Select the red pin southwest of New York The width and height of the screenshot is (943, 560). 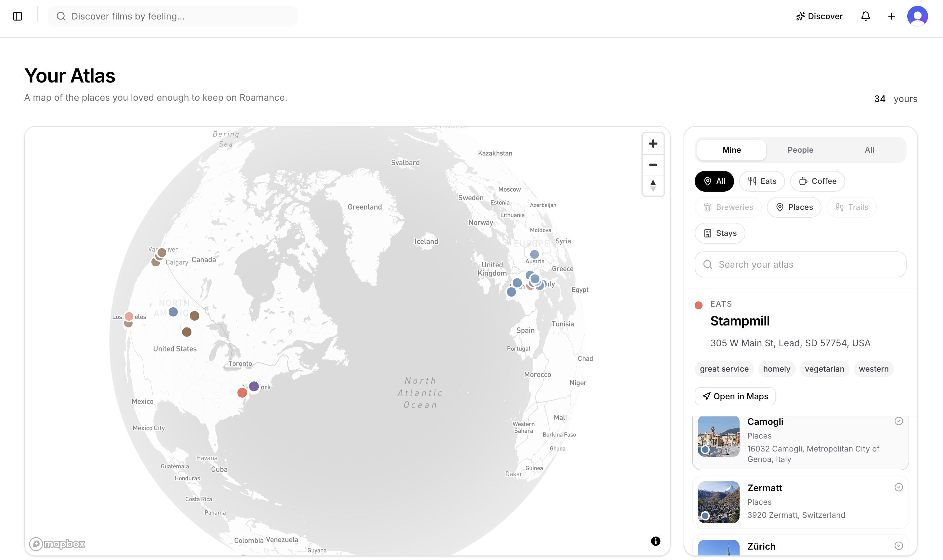coord(242,393)
